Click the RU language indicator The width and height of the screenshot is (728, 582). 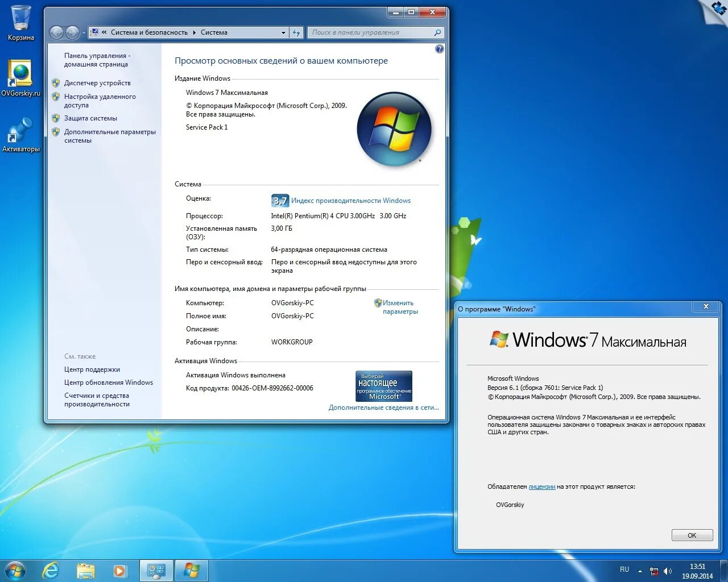pyautogui.click(x=624, y=569)
